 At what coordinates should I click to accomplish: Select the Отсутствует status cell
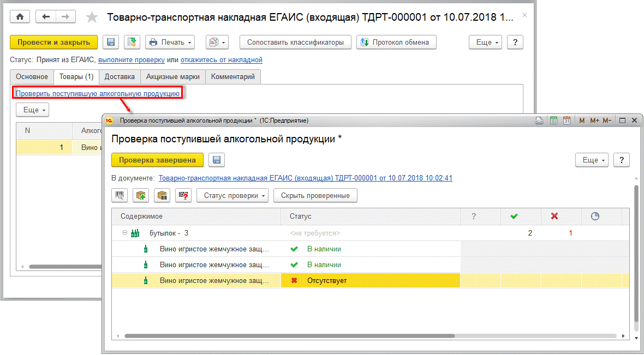(371, 281)
